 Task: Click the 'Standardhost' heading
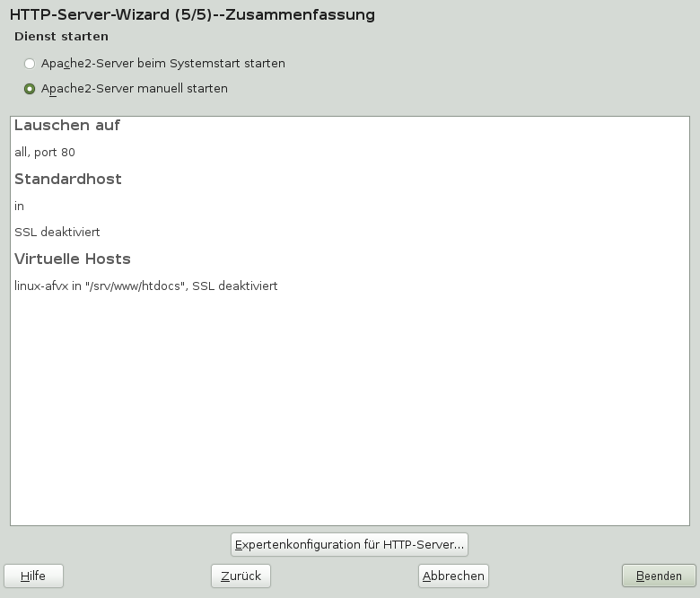tap(68, 179)
